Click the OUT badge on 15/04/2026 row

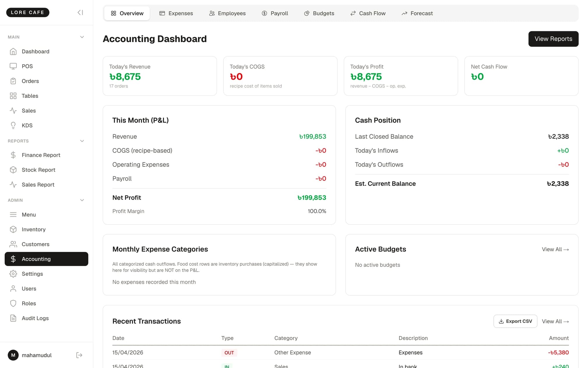[x=229, y=353]
